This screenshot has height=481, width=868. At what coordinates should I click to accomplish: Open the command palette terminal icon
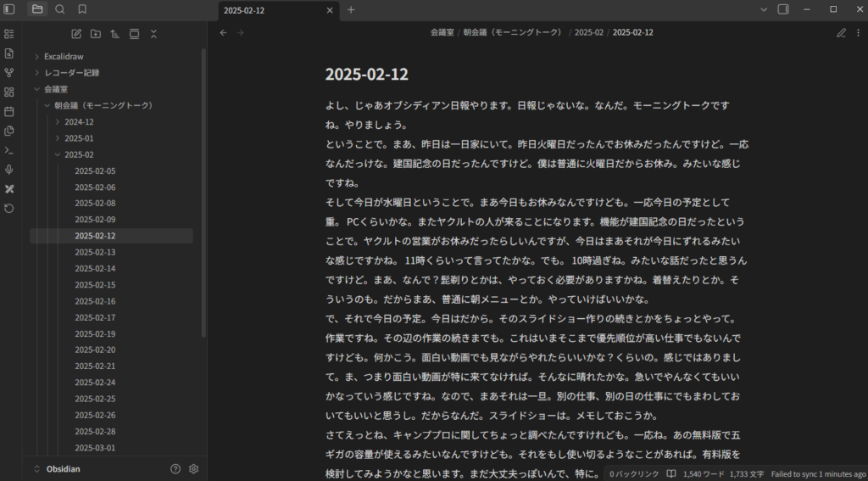click(x=9, y=150)
